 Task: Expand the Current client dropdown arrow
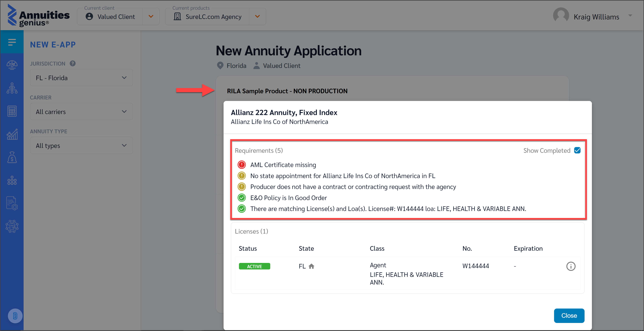151,17
